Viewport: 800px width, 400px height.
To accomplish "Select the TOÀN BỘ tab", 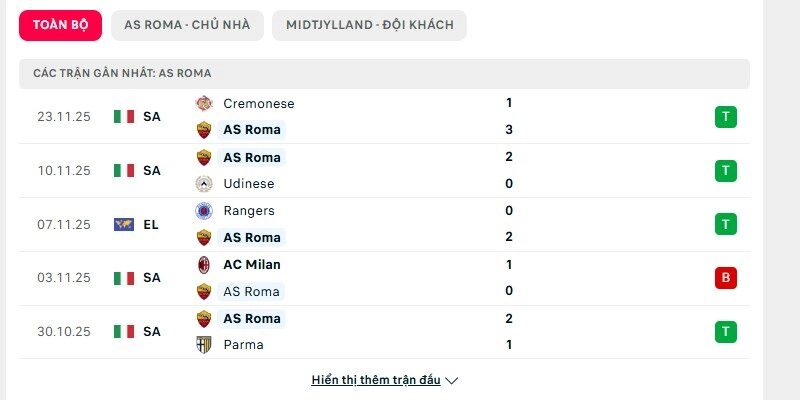I will (x=60, y=25).
